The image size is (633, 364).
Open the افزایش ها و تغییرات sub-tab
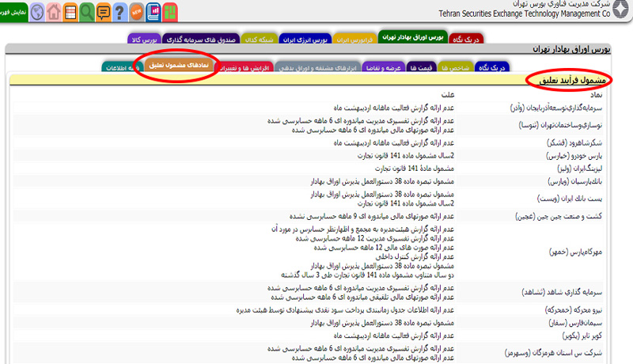[x=244, y=67]
